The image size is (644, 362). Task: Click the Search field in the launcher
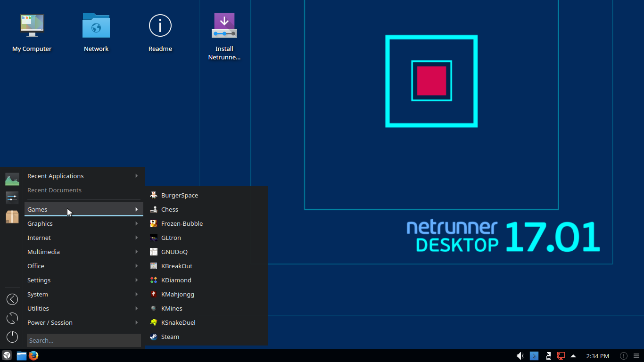click(83, 340)
